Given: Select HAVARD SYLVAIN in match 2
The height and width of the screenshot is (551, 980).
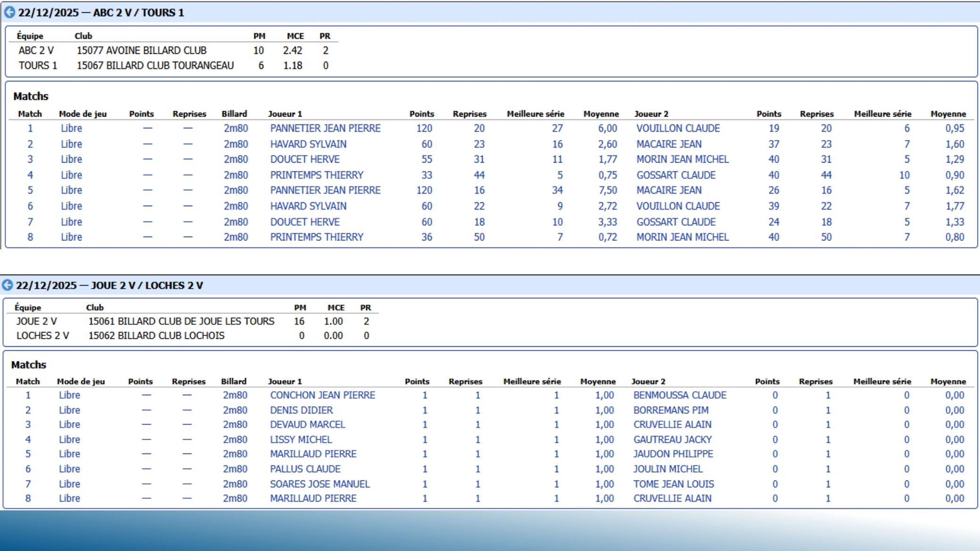Looking at the screenshot, I should tap(308, 144).
